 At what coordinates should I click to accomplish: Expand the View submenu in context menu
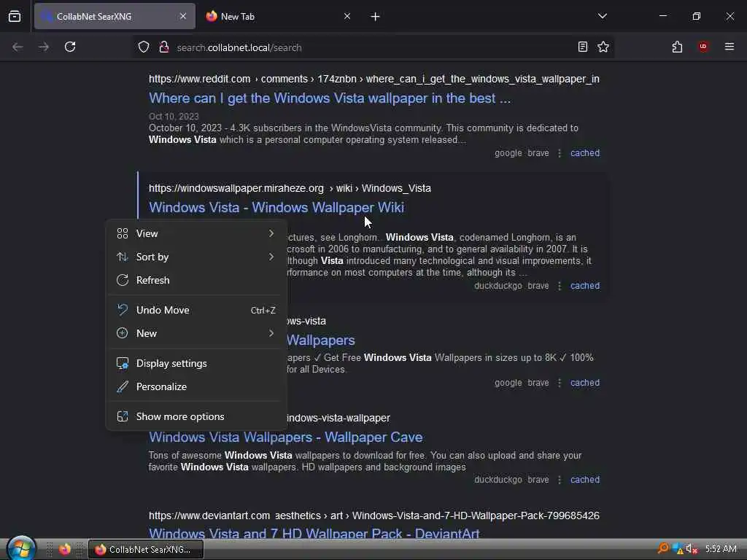(x=196, y=233)
